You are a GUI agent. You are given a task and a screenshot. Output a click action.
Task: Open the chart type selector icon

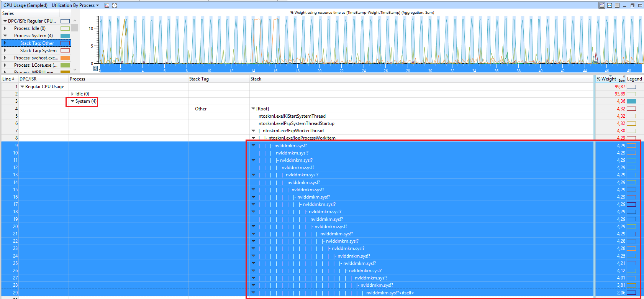[107, 5]
